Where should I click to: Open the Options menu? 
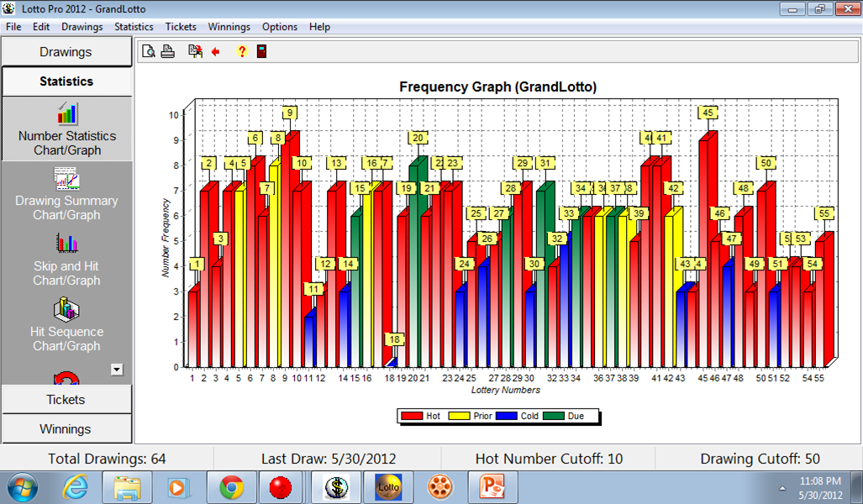280,26
